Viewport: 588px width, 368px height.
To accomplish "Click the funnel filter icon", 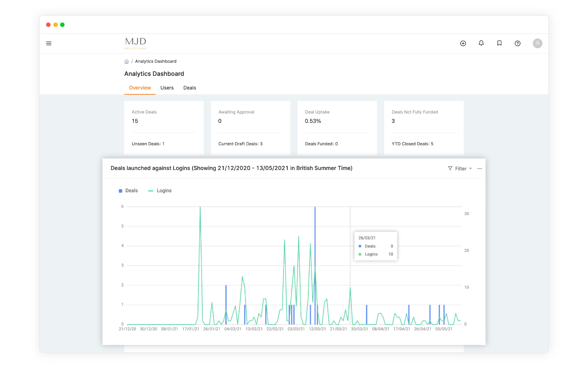I will pyautogui.click(x=450, y=168).
